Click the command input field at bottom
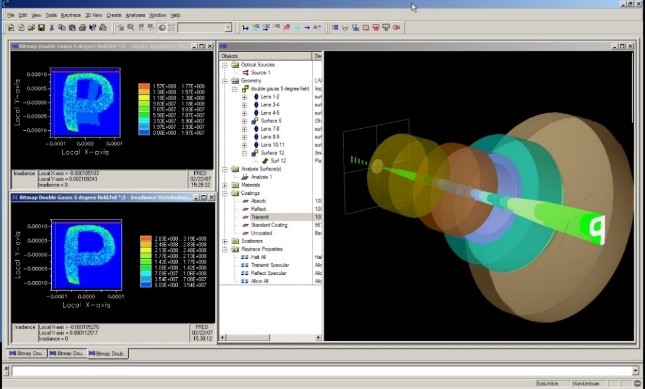 point(322,371)
